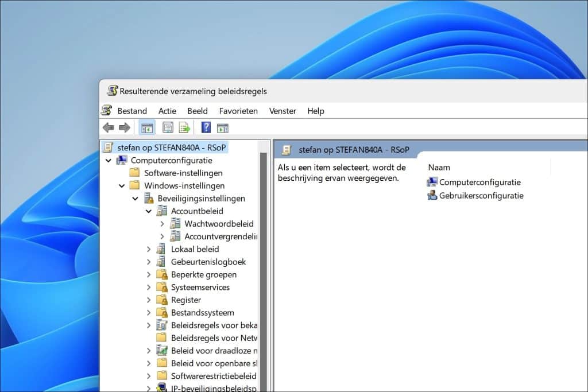Collapse the Computerconfiguratie node
This screenshot has height=392, width=588.
pyautogui.click(x=109, y=160)
